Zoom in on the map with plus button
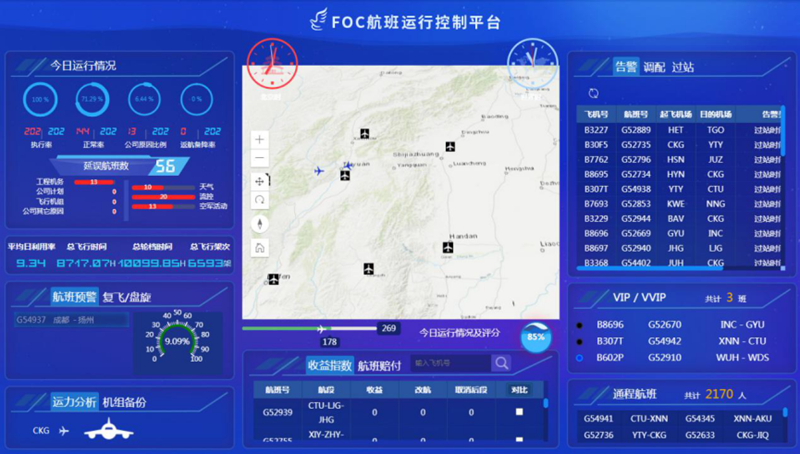 click(259, 140)
